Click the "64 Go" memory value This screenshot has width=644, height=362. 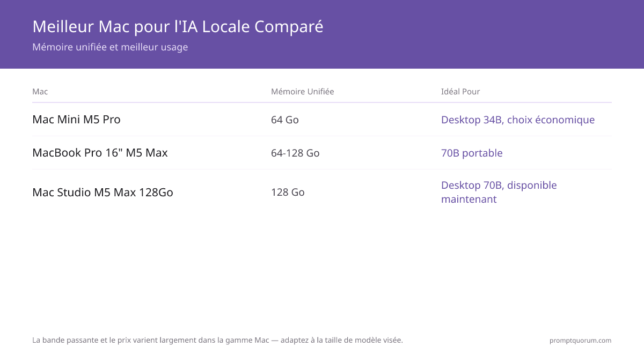285,120
